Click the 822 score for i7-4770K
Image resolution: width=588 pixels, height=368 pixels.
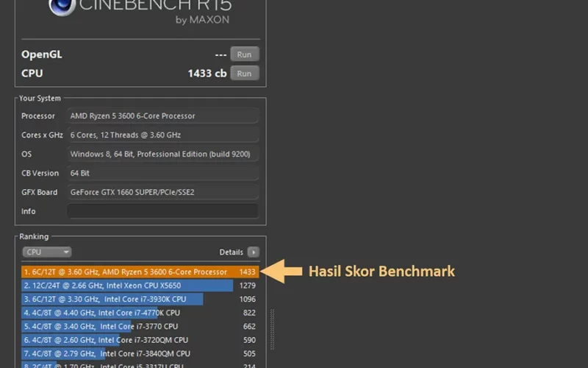pos(249,312)
